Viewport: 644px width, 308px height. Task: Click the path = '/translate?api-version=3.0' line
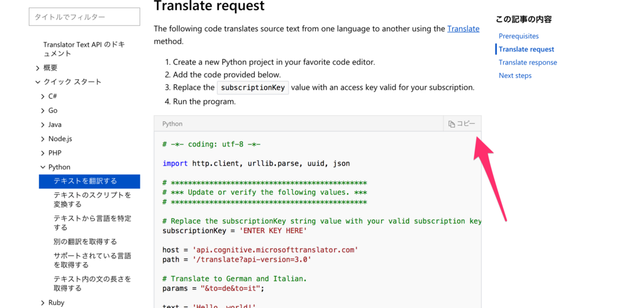tap(237, 260)
